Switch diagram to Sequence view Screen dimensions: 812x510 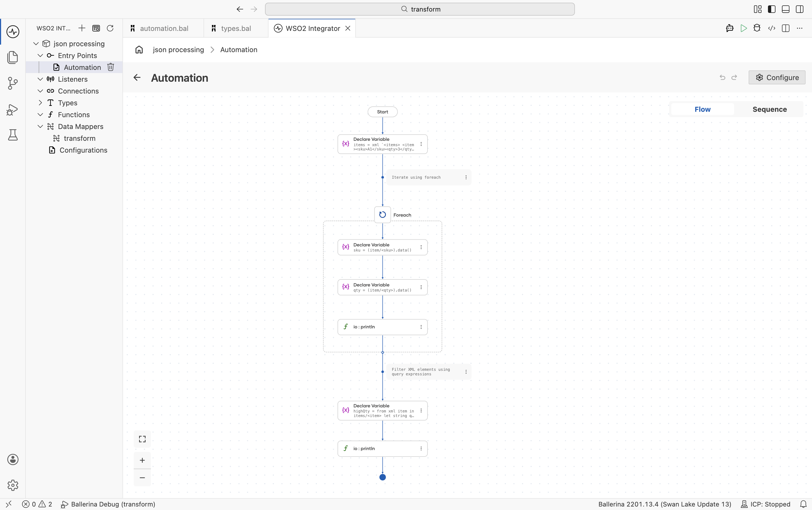tap(770, 109)
